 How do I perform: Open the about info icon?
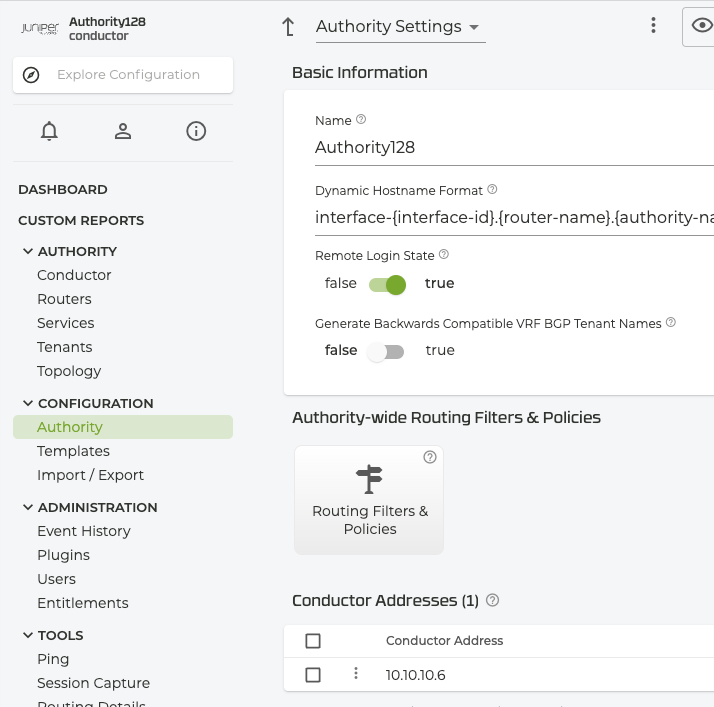196,131
